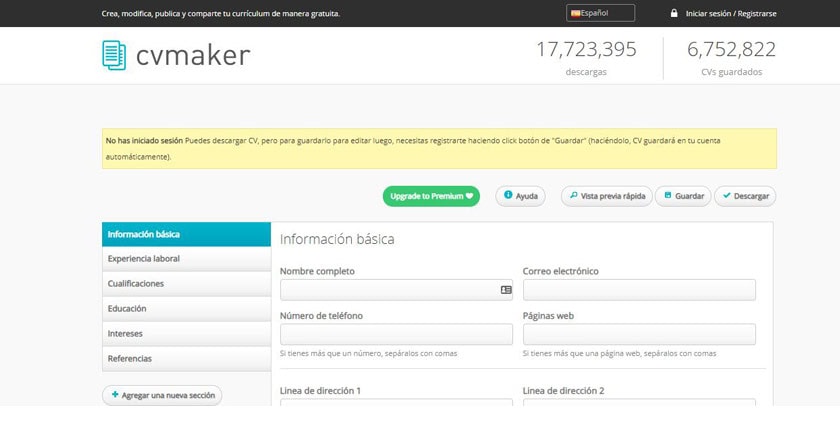Click the cvmaker brand name text

click(193, 55)
